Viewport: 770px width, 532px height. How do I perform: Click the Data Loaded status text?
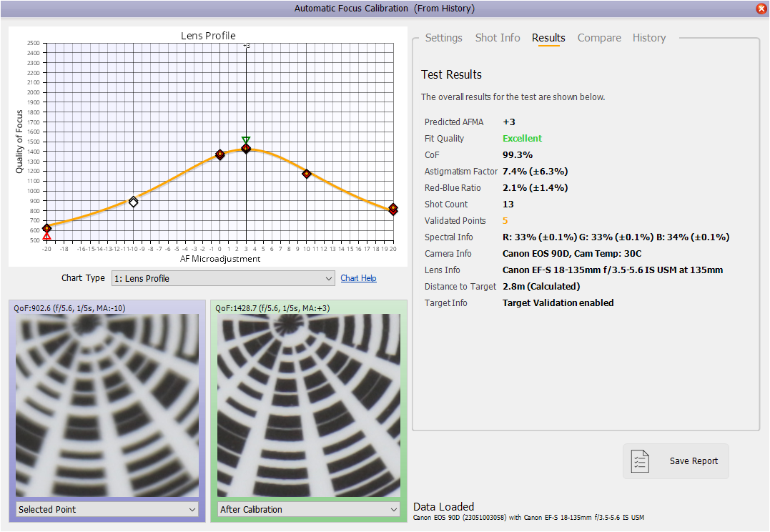pyautogui.click(x=444, y=507)
